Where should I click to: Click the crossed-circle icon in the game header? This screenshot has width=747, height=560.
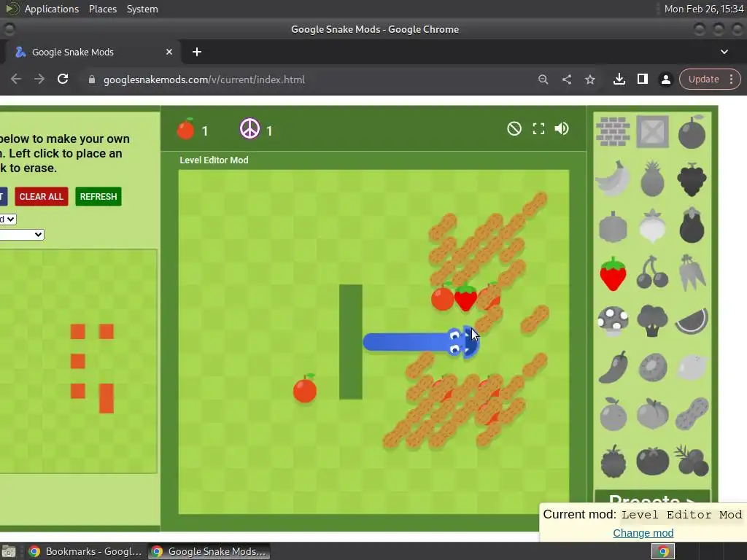[x=514, y=128]
